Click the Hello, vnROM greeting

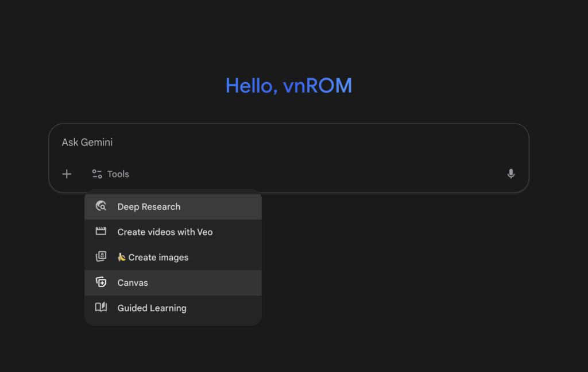pos(289,86)
